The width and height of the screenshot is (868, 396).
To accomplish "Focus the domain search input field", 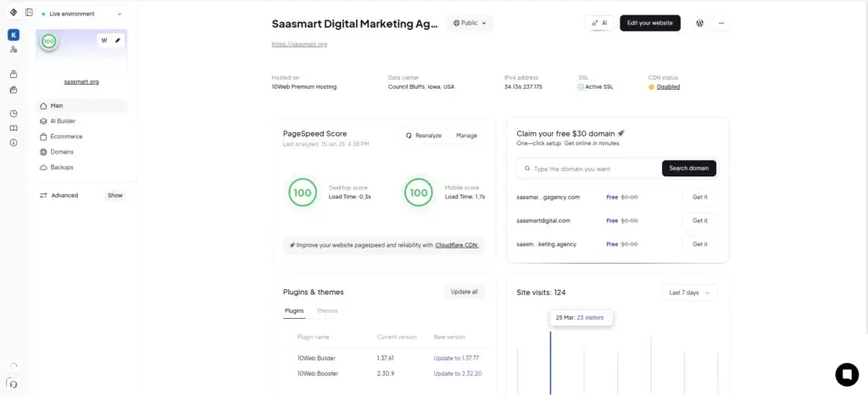I will 589,169.
